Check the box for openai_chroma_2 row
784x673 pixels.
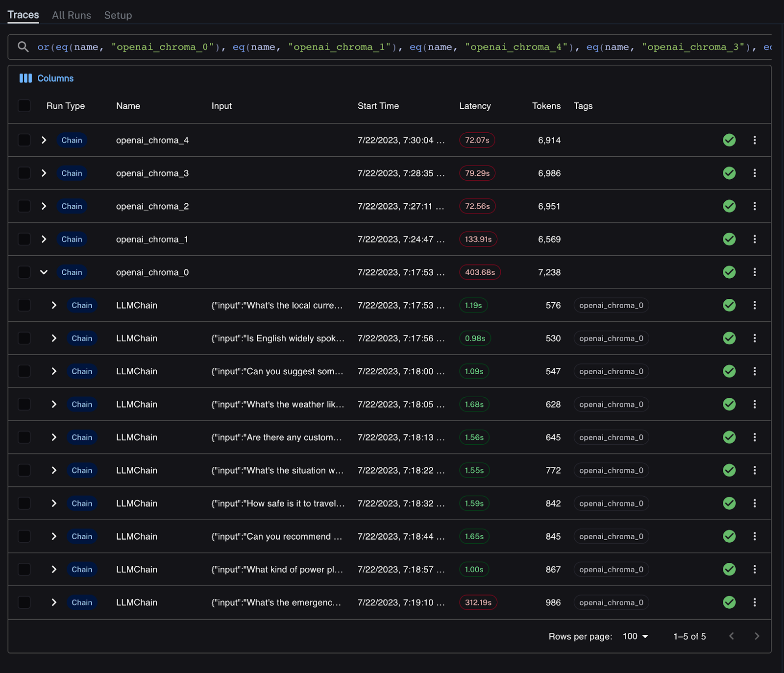[x=24, y=206]
